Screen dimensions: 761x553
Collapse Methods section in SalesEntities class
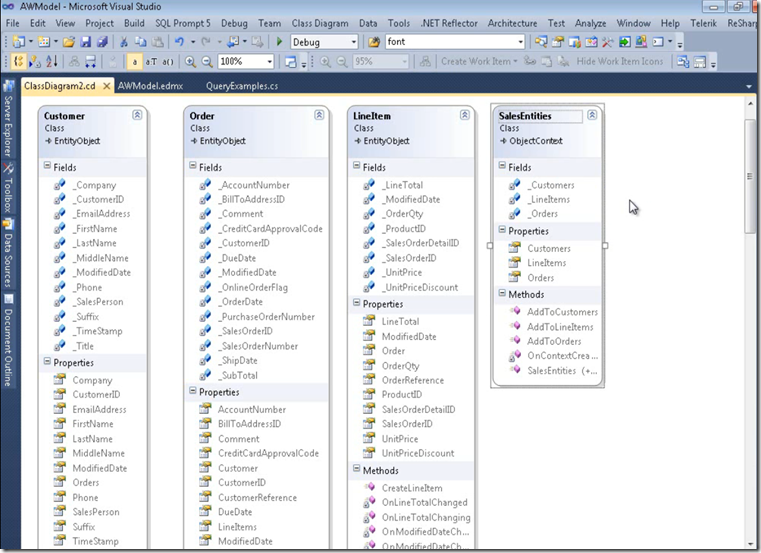pyautogui.click(x=502, y=293)
